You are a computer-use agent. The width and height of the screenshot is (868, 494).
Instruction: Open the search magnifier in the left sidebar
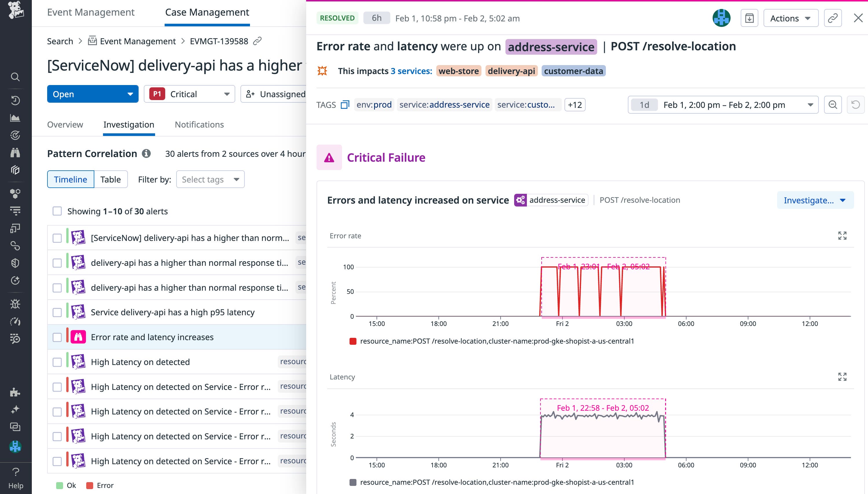coord(16,77)
